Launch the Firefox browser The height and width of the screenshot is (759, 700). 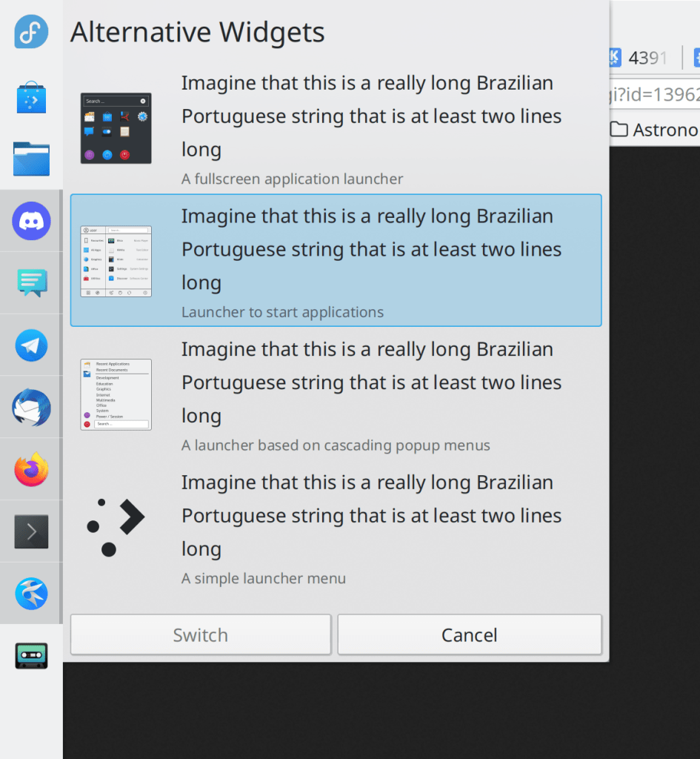[x=31, y=469]
